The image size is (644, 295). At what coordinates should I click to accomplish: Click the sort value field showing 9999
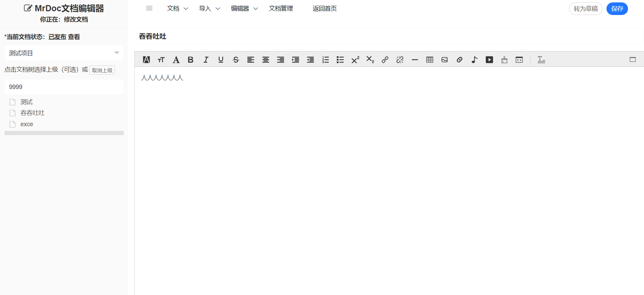pos(64,87)
